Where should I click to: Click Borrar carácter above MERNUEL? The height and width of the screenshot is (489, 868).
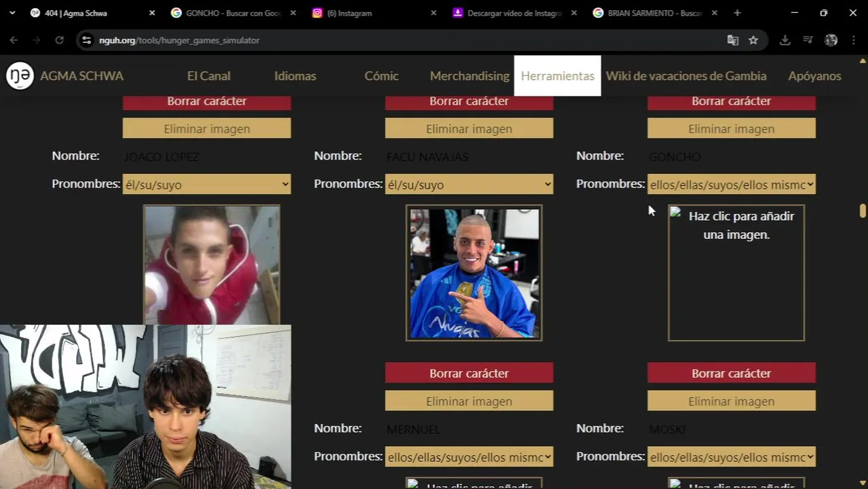pos(469,373)
